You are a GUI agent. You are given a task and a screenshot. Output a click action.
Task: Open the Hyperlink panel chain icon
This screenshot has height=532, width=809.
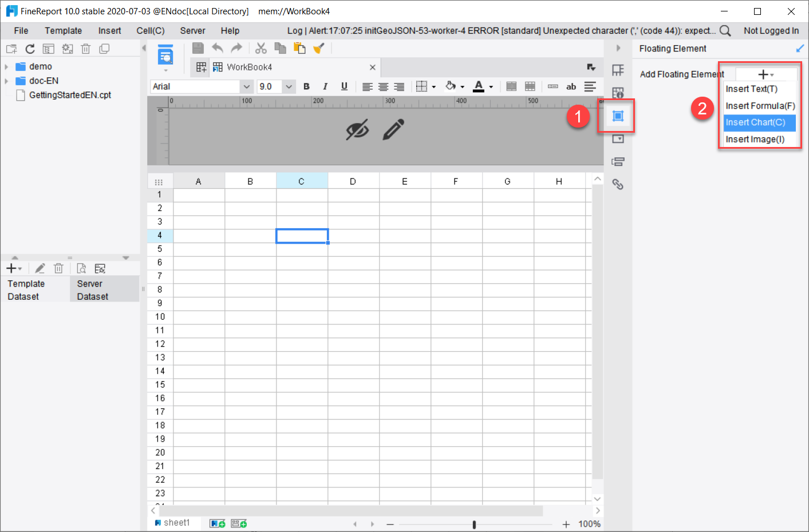(618, 184)
